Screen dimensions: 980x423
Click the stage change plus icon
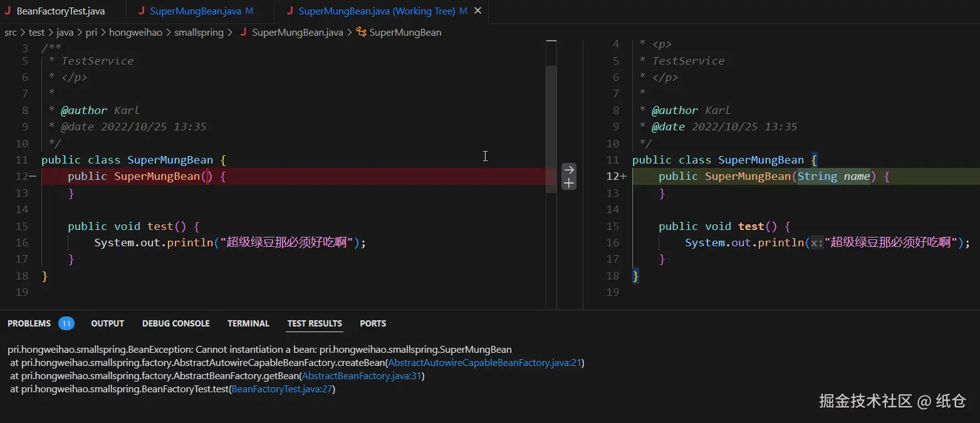[569, 183]
